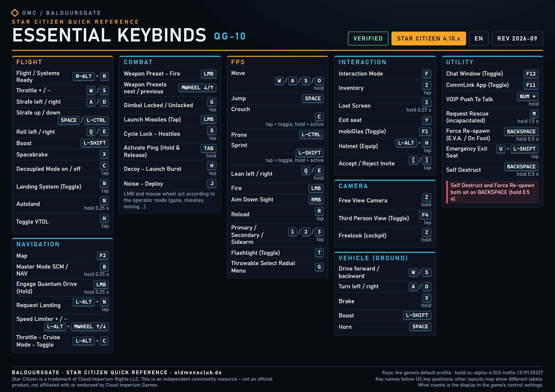Click the J keycap for Noise Deploy

click(x=212, y=183)
